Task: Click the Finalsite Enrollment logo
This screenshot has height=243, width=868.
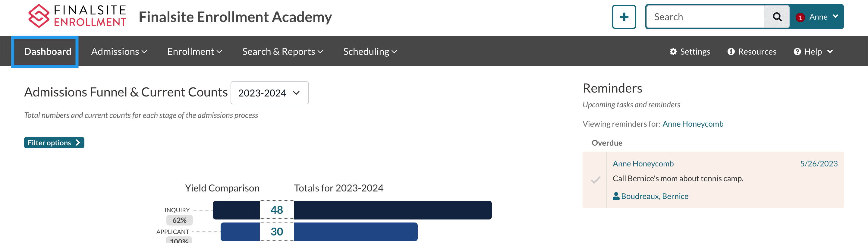Action: (x=77, y=16)
